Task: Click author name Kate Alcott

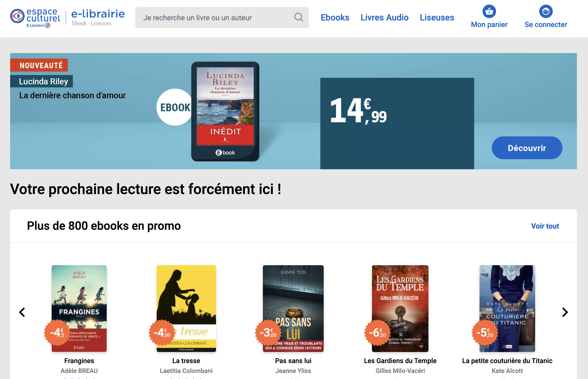Action: [507, 371]
